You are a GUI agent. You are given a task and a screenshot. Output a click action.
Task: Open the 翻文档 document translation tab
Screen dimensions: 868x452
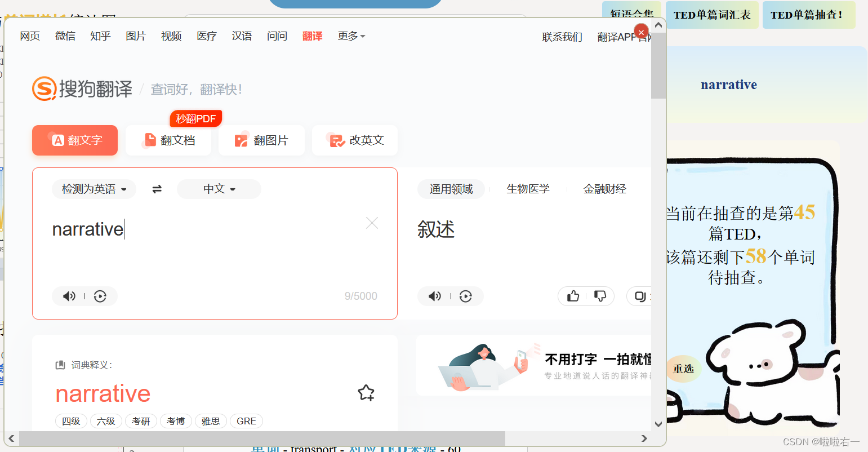[168, 140]
